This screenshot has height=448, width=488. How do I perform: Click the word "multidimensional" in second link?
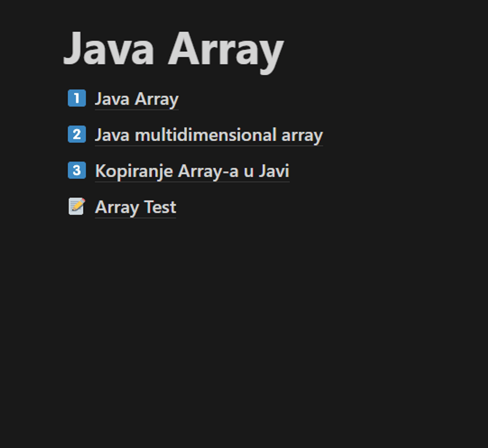tap(205, 135)
